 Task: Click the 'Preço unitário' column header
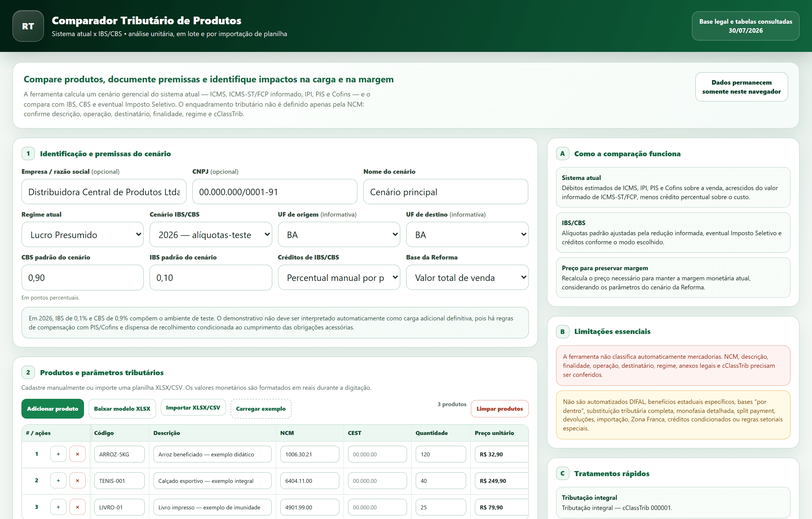point(494,433)
